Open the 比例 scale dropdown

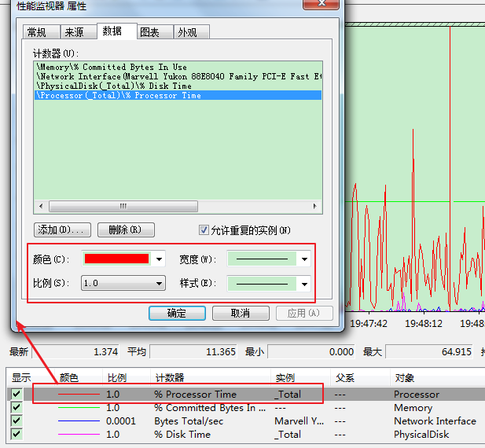123,283
